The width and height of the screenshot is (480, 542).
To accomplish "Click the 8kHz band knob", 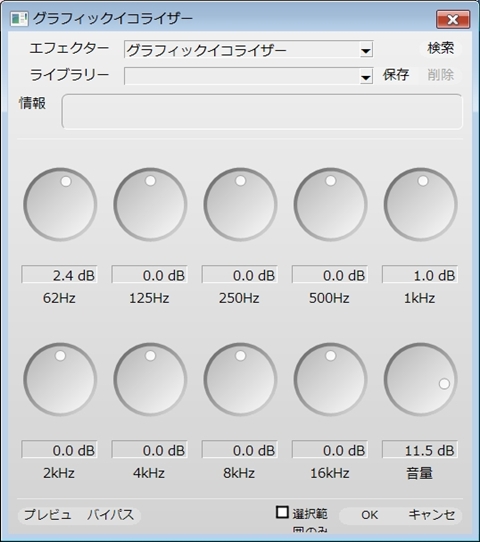I will 241,380.
